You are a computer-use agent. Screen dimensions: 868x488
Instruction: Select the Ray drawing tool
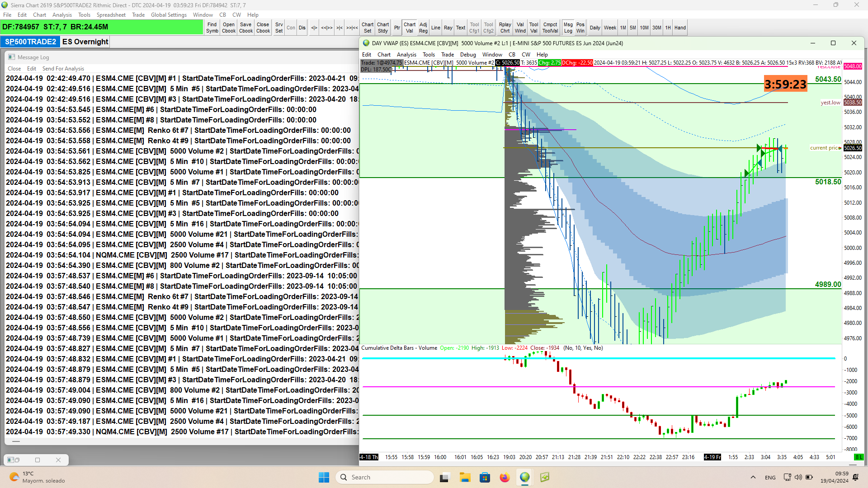click(x=448, y=28)
